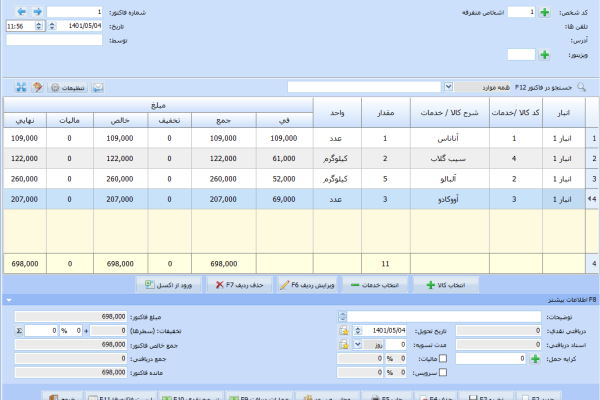
Task: Select the آووکادو item cell
Action: point(450,199)
